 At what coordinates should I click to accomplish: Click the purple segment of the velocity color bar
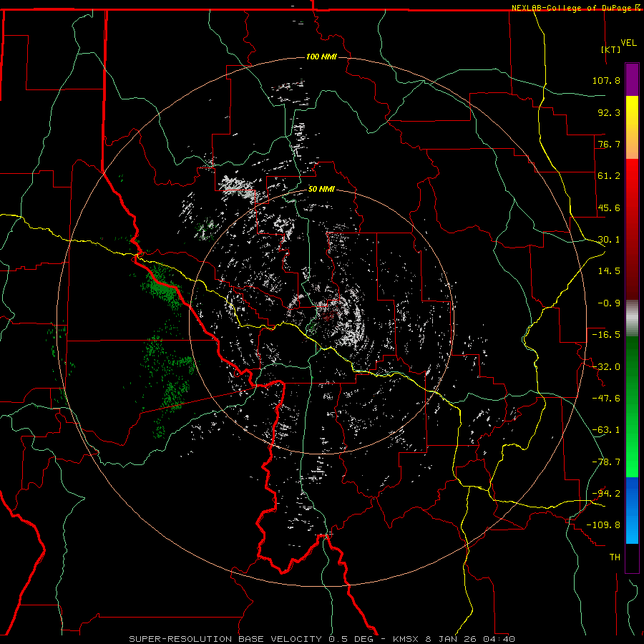point(632,80)
